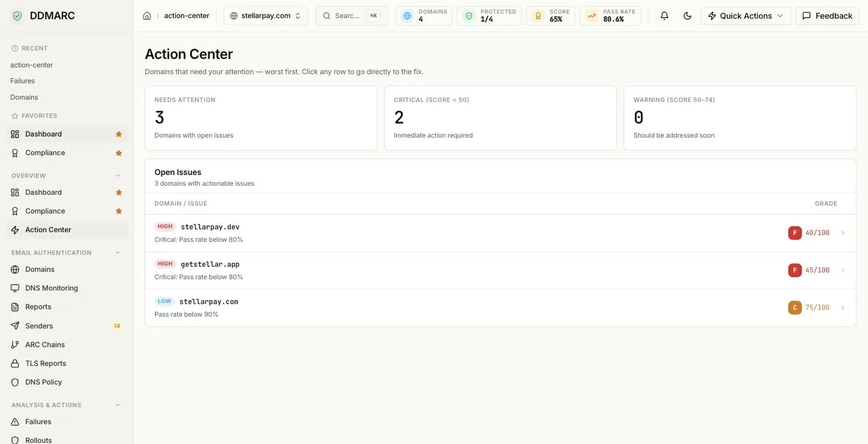Click the Domains 4 stat chip
Viewport: 868px width, 444px height.
[424, 16]
